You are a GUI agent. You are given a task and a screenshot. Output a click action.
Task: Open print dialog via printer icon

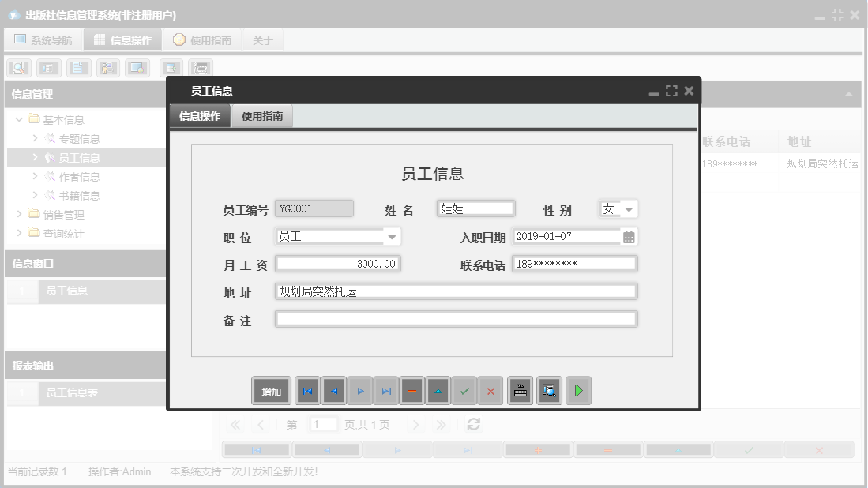pyautogui.click(x=519, y=390)
